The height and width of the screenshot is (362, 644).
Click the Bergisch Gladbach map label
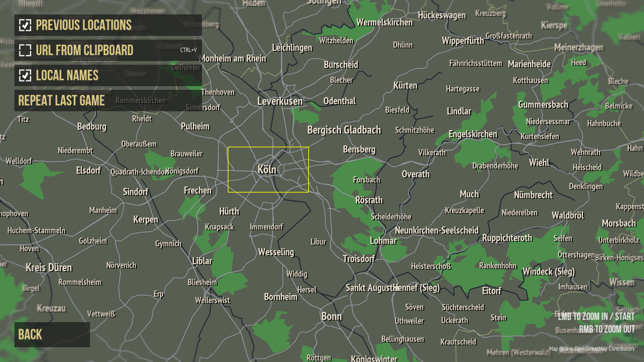coord(344,130)
